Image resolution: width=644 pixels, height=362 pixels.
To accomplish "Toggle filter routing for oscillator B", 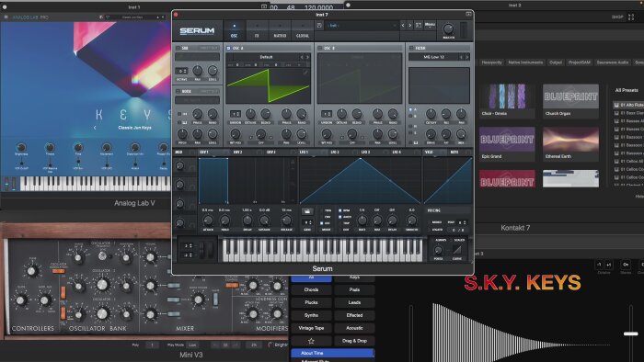I will 410,116.
